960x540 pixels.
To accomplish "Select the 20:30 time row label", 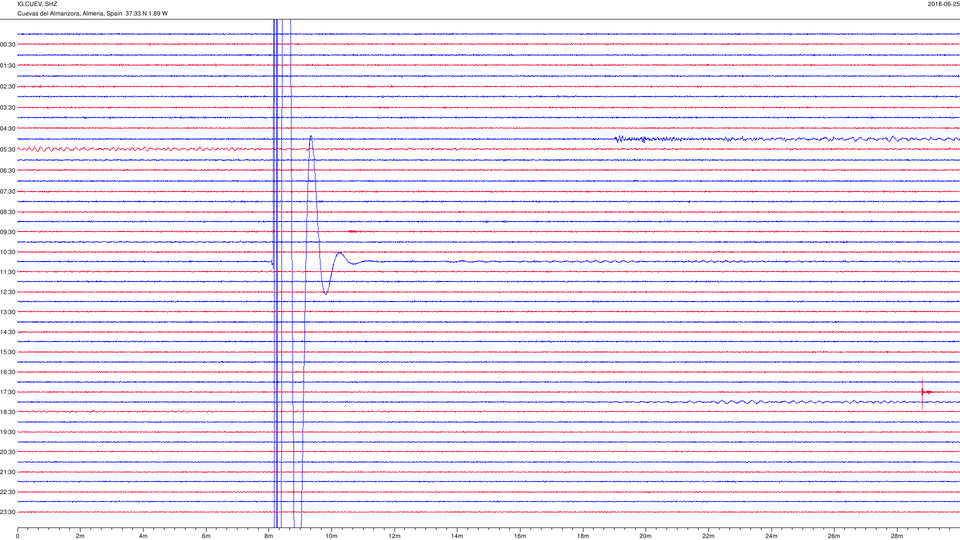I will click(x=8, y=452).
